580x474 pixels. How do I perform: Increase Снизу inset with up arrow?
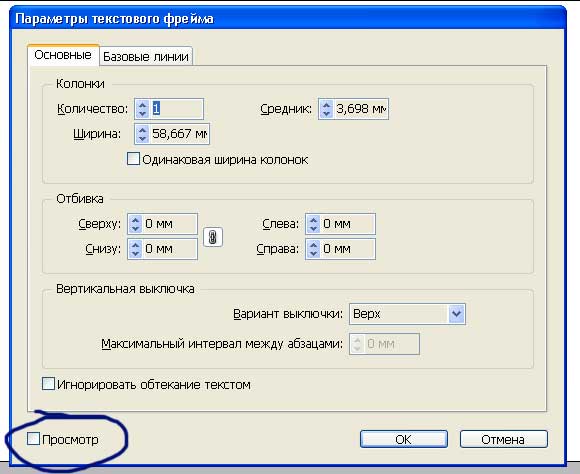pyautogui.click(x=135, y=245)
